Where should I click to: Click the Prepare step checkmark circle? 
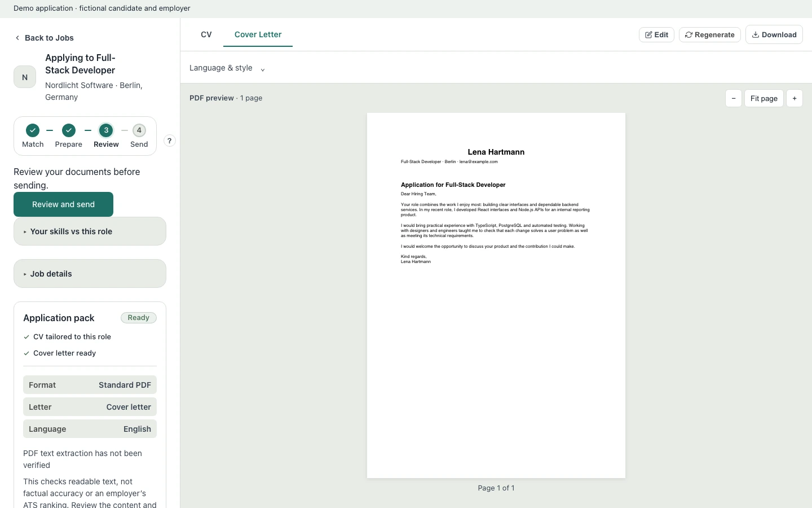pyautogui.click(x=69, y=130)
